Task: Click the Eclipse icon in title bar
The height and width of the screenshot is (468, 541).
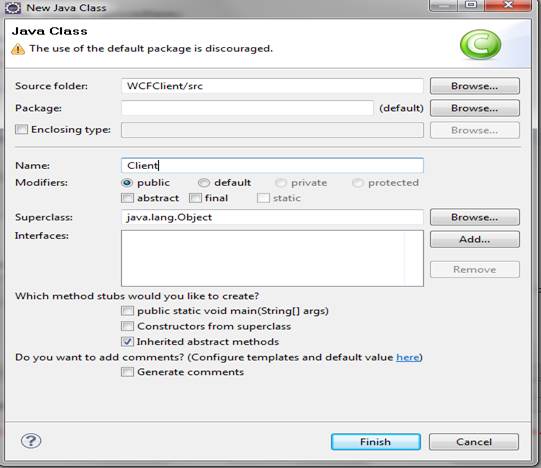Action: 13,8
